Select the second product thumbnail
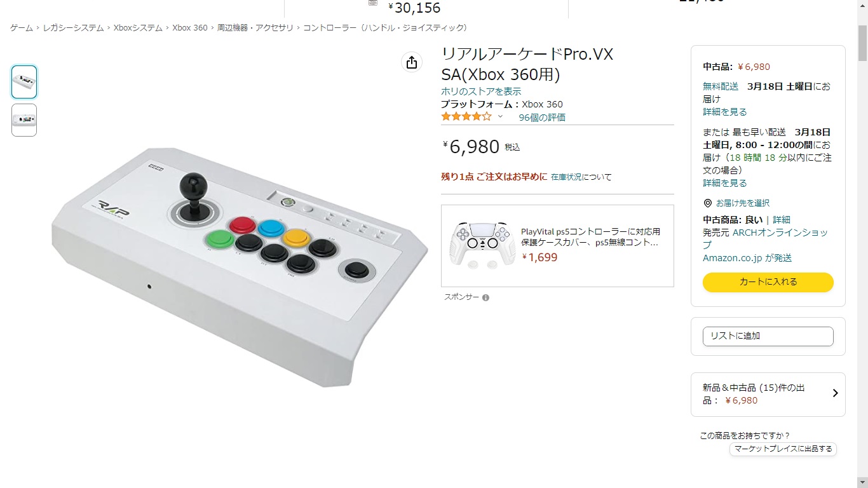This screenshot has width=868, height=488. 24,120
